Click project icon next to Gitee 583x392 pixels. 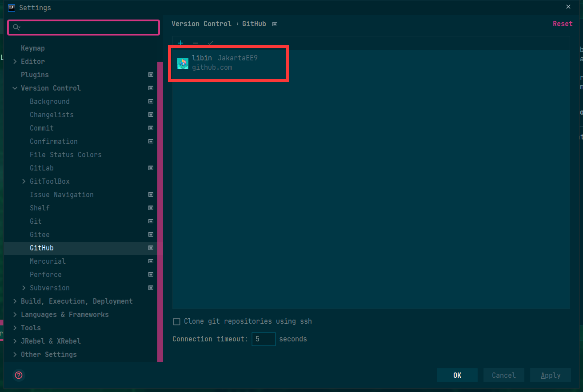coord(151,234)
